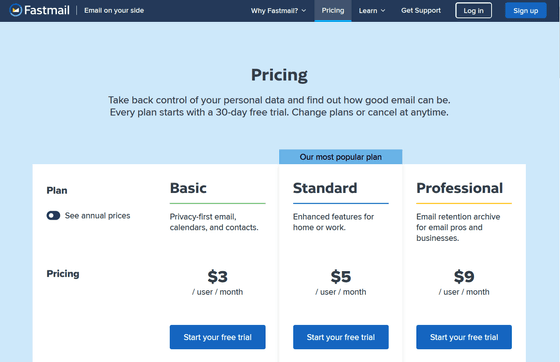Open the Pricing tab in navigation
This screenshot has height=362, width=560.
coord(333,10)
